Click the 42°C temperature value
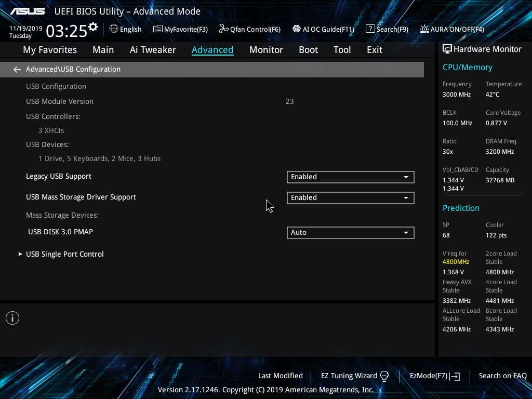 pos(493,95)
